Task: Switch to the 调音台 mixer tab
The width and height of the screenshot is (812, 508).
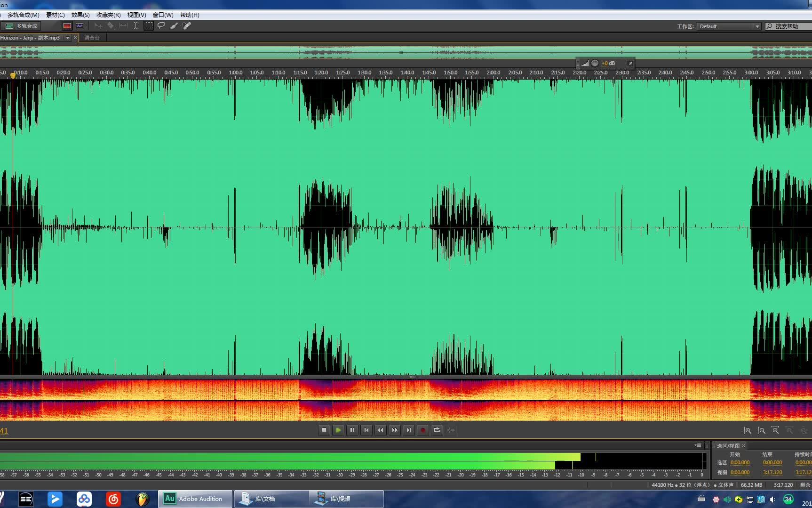Action: tap(92, 38)
